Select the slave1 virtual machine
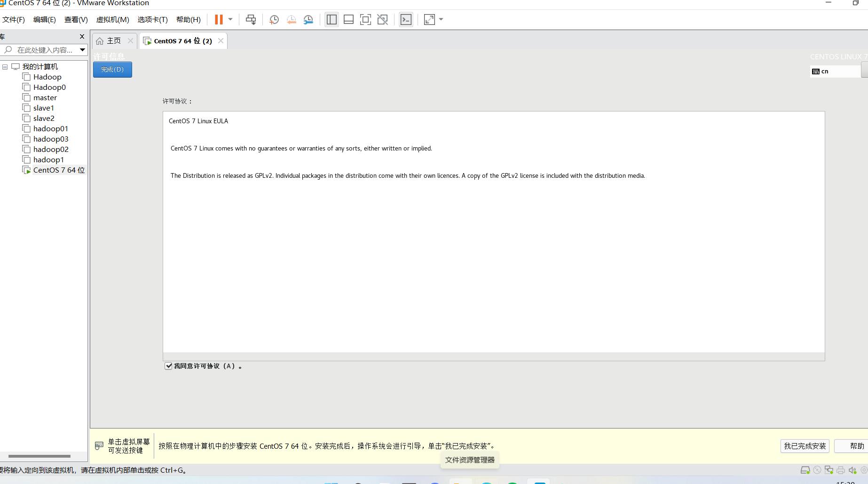 (x=43, y=108)
